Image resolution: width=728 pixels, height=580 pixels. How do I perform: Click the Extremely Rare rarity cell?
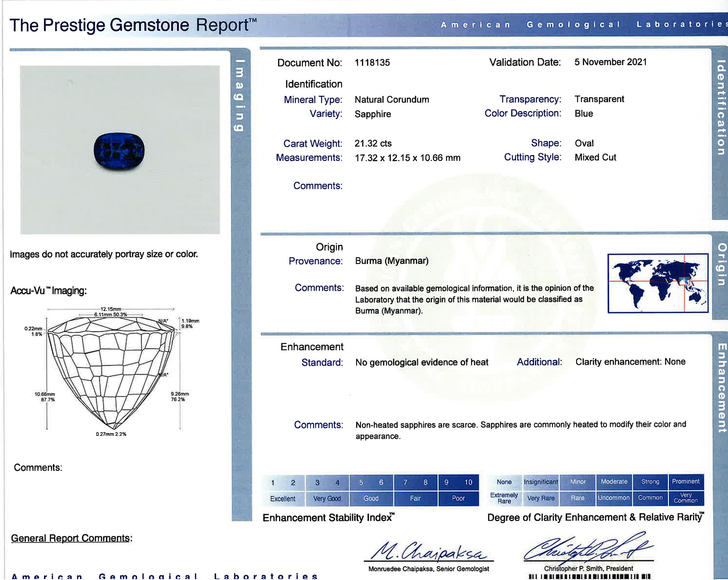[504, 498]
